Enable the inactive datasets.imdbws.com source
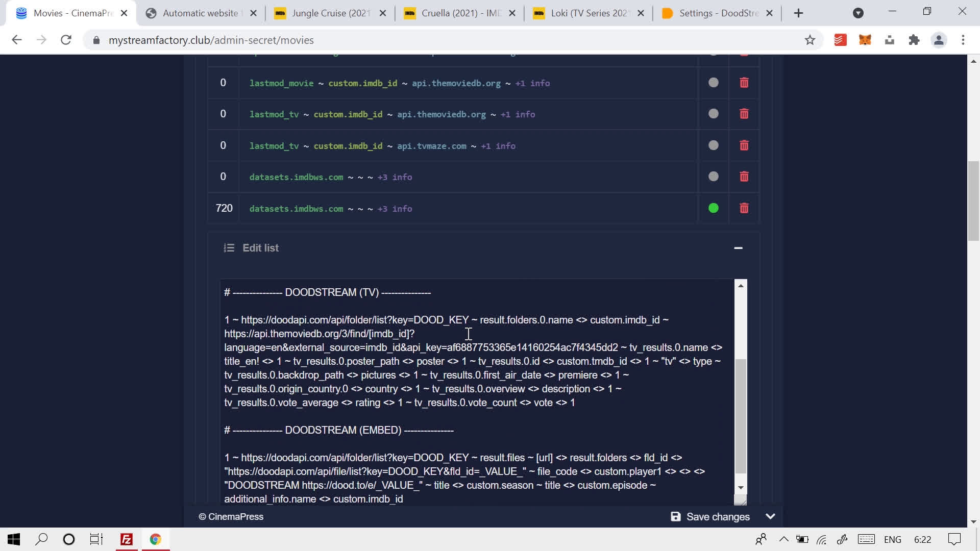980x551 pixels. pos(713,177)
